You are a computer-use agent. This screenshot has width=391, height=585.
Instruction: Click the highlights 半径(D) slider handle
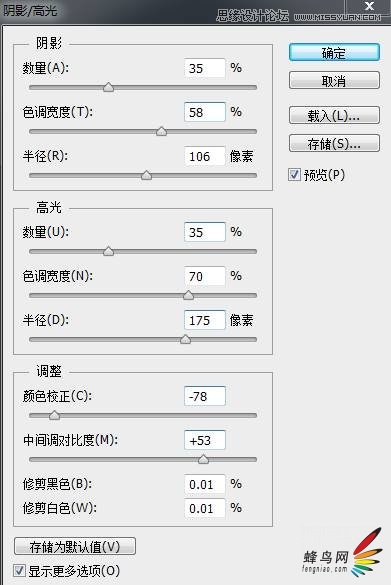185,340
